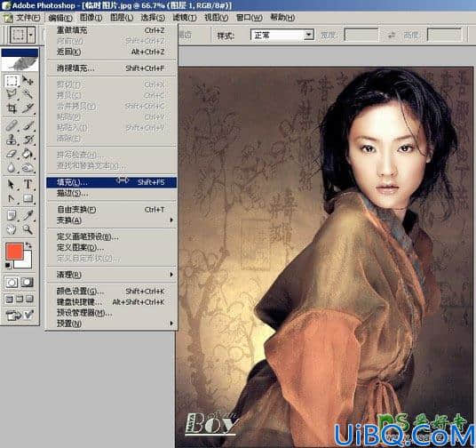Screen dimensions: 476x448
Task: Open the 图层(L) menu
Action: (122, 18)
